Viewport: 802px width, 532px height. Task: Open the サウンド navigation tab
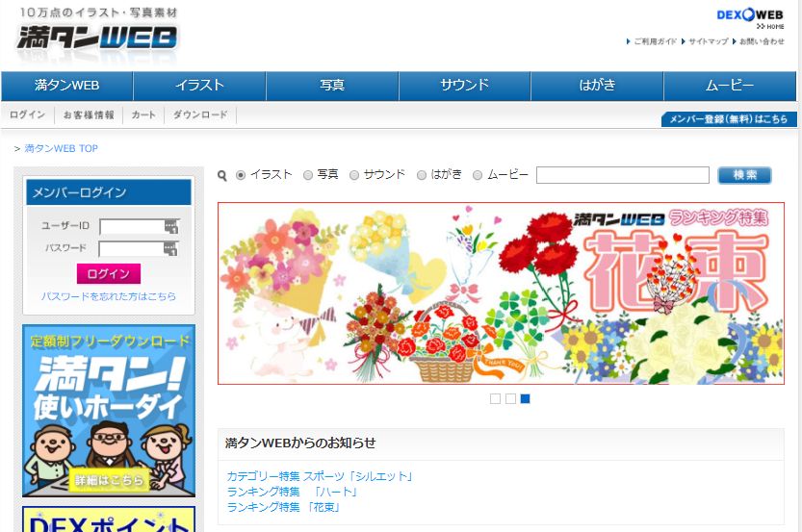point(464,86)
